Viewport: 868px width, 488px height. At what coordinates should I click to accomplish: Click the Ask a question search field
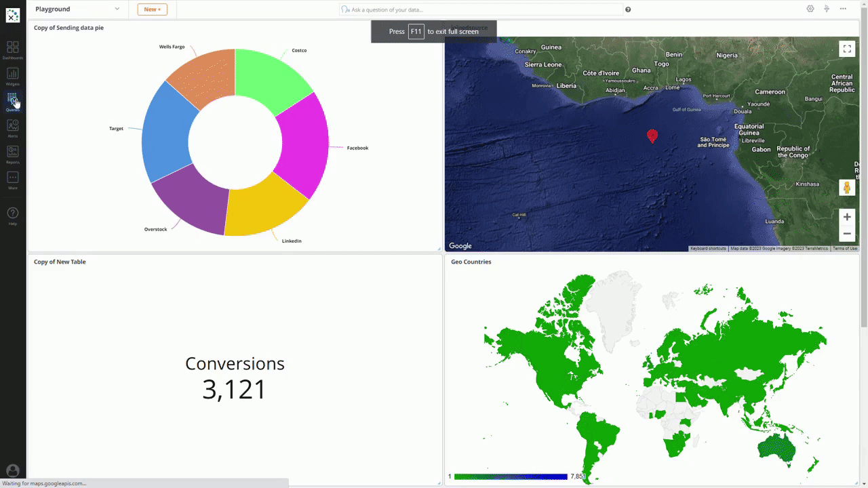pyautogui.click(x=481, y=9)
